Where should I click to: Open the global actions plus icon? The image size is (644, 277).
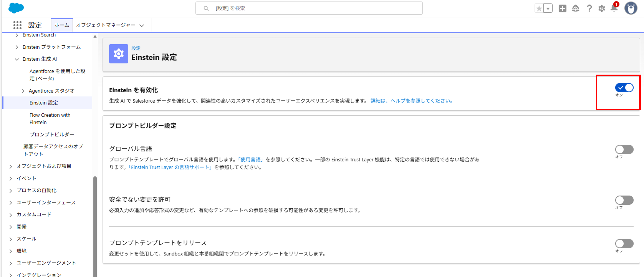(562, 8)
